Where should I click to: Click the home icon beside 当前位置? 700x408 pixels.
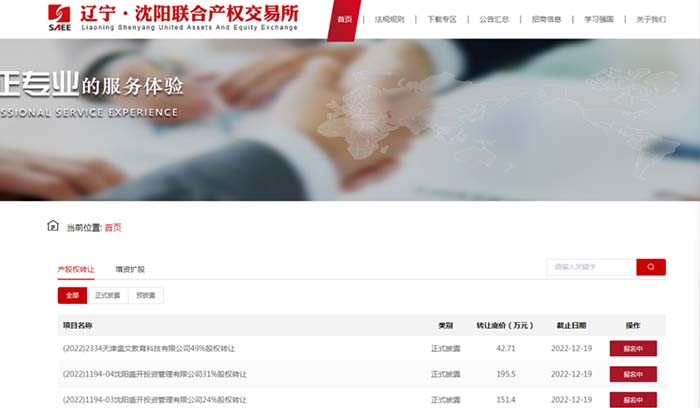(53, 226)
